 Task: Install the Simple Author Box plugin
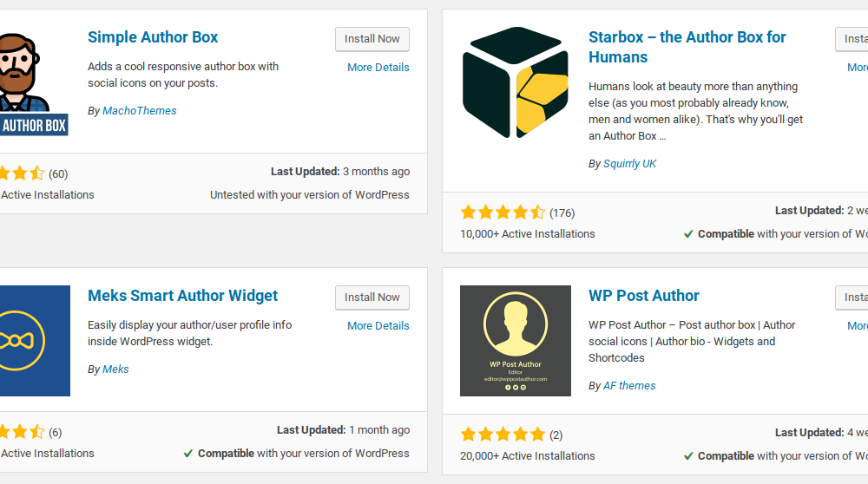click(x=372, y=39)
